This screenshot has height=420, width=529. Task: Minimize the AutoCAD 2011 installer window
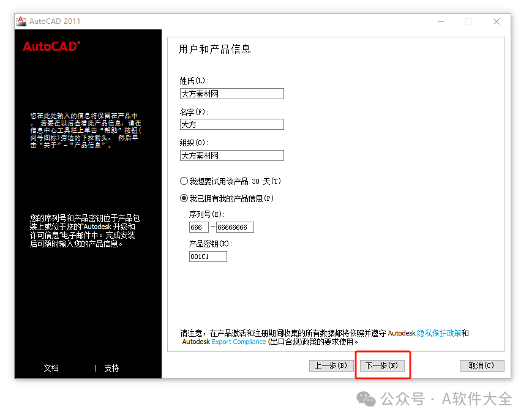pos(441,21)
